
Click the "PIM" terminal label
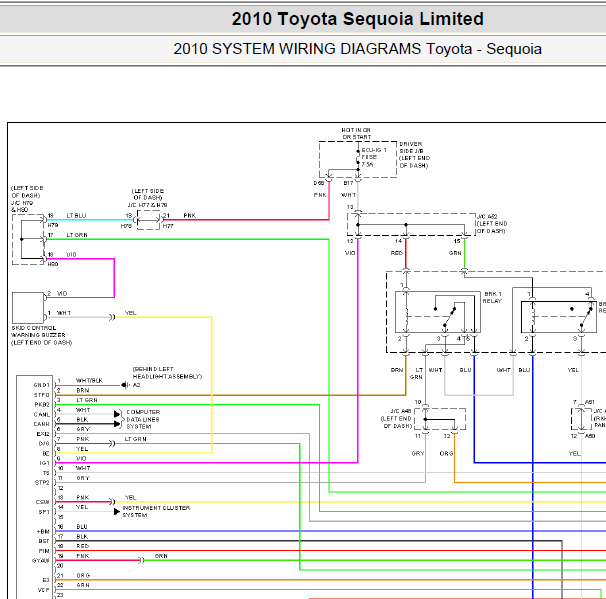click(x=44, y=551)
